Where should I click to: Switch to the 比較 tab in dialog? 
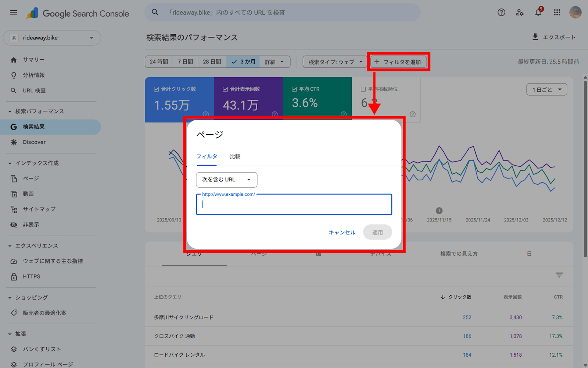pos(235,156)
